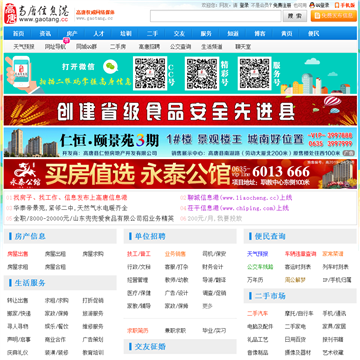360x360 pixels.
Task: Click the 二手家电 link
Action: click(x=295, y=327)
